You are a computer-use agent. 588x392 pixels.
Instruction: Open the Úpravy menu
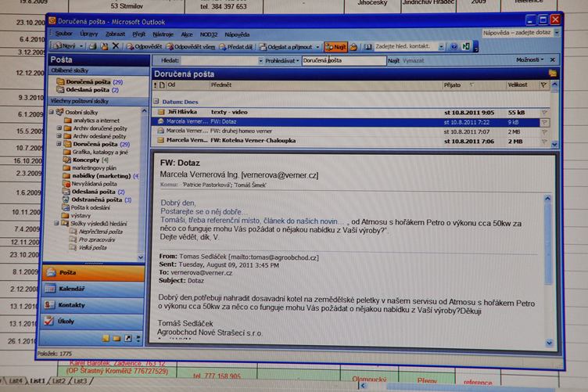point(88,34)
